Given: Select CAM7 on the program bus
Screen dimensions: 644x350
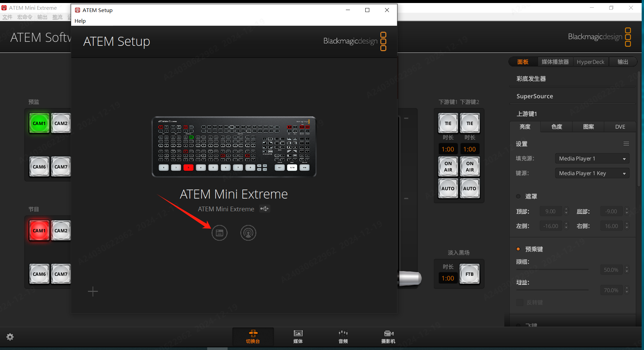Looking at the screenshot, I should [x=61, y=274].
